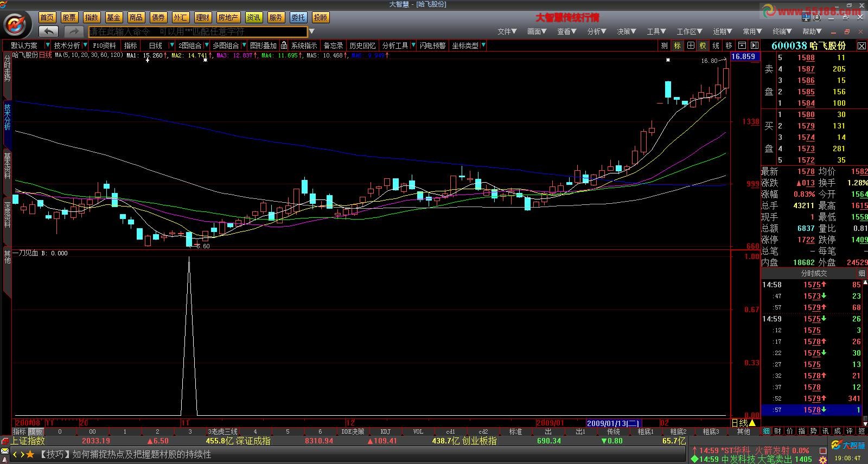Select the DDE决策 indicator tab
868x464 pixels.
point(353,432)
